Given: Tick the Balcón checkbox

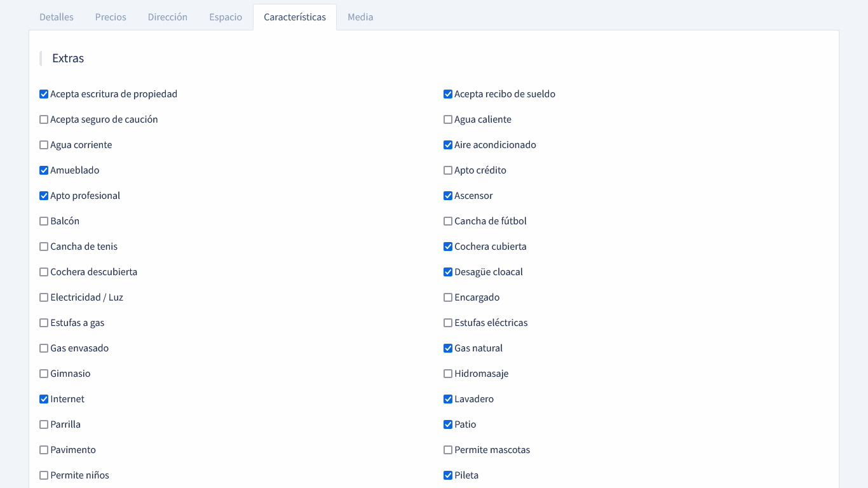Looking at the screenshot, I should pos(44,221).
